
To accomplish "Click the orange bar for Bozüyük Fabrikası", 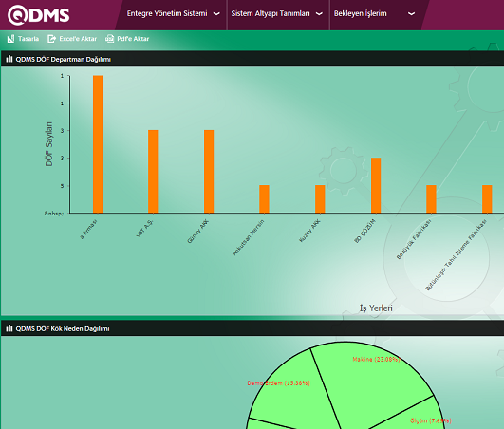I will click(x=431, y=199).
